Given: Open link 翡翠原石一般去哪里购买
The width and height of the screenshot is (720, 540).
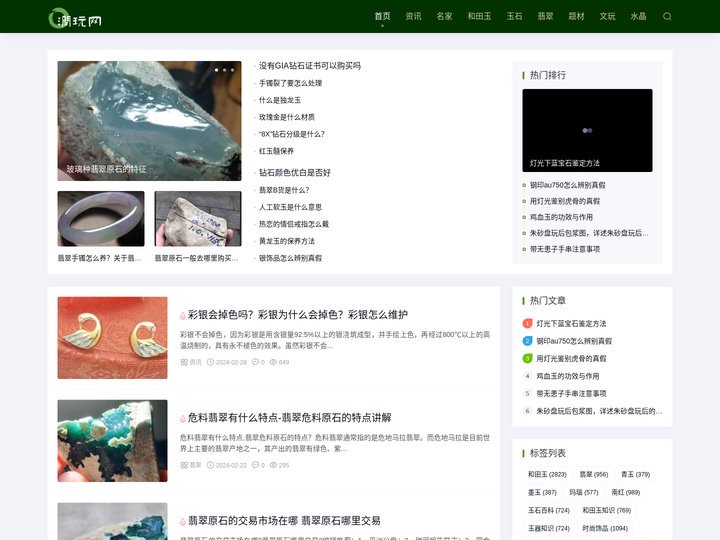Looking at the screenshot, I should pos(196,259).
